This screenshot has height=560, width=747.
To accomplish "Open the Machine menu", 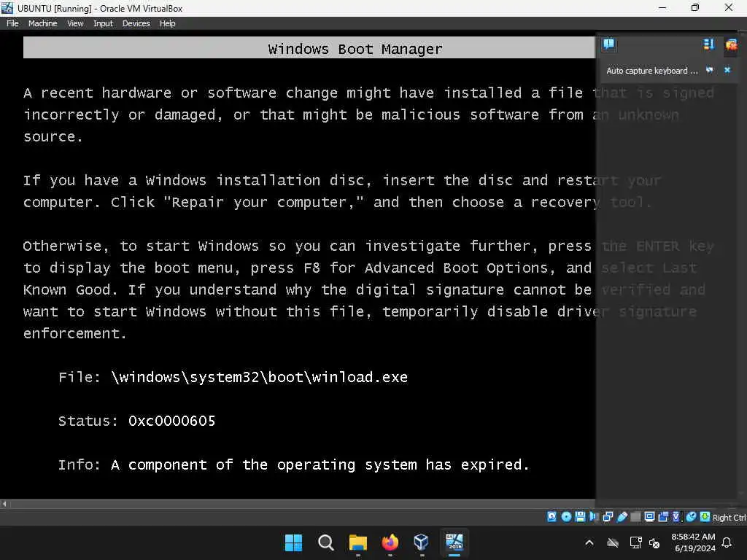I will [42, 23].
